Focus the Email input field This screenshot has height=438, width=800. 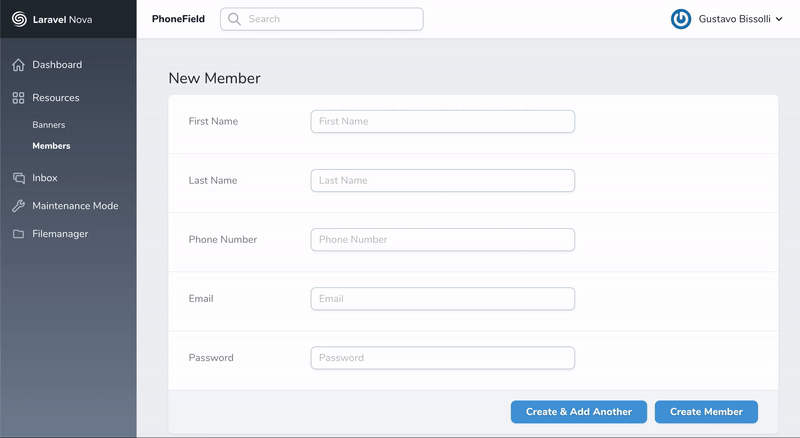[442, 299]
